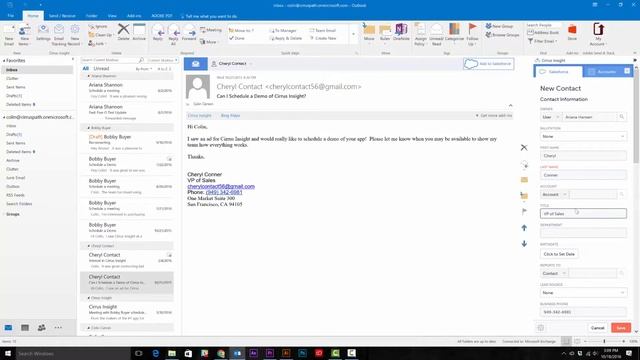Click the Delete X icon in ribbon

123,32
